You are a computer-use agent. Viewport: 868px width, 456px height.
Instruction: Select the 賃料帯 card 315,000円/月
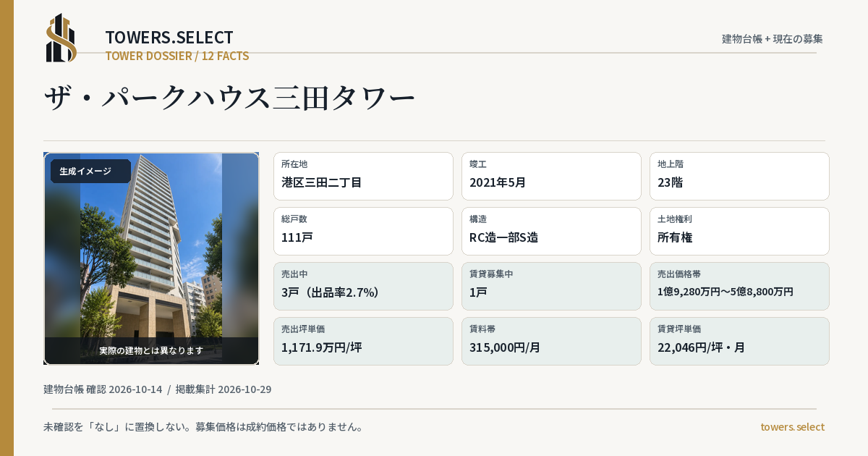tap(551, 341)
